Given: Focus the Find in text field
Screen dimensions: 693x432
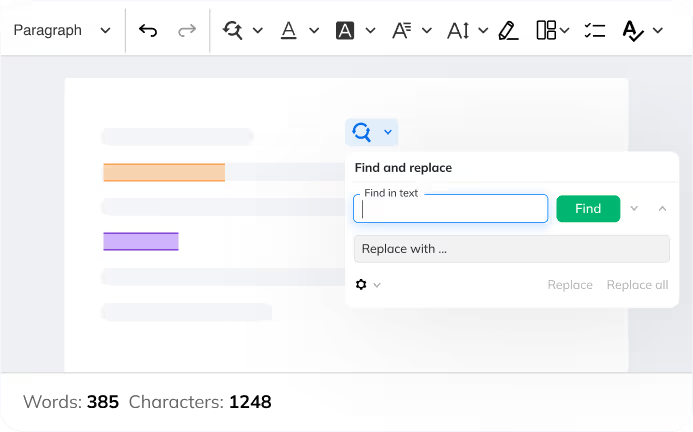Looking at the screenshot, I should pyautogui.click(x=450, y=209).
